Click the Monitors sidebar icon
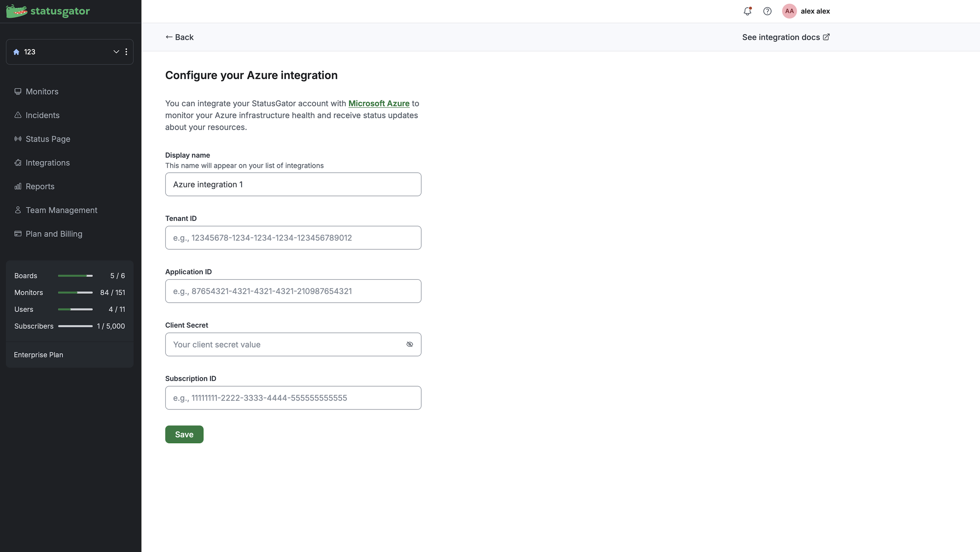 tap(18, 92)
